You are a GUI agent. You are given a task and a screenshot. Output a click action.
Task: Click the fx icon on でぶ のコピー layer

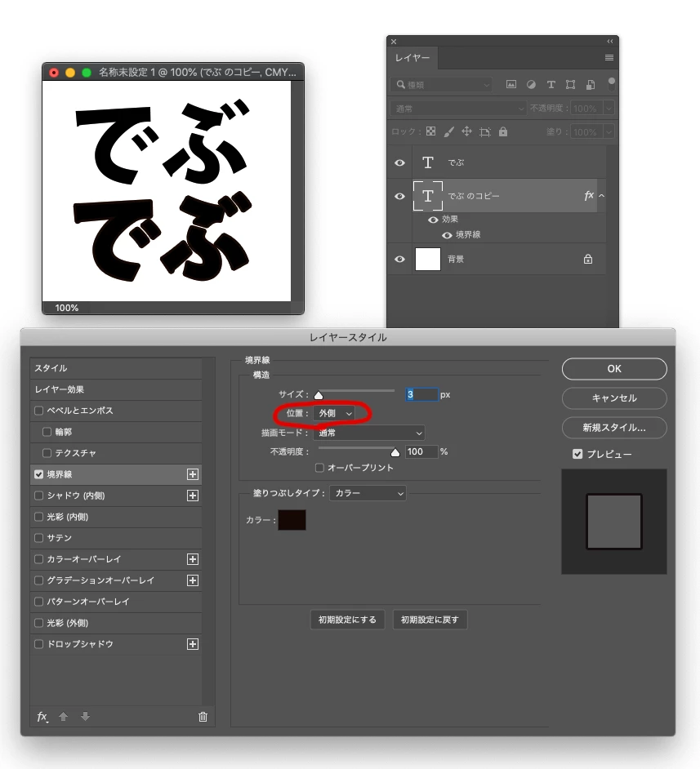tap(589, 196)
